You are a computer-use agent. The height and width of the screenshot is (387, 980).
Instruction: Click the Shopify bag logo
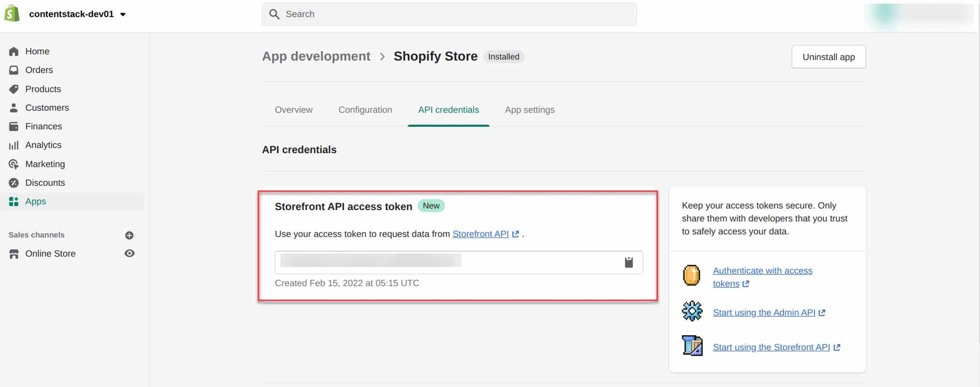12,14
